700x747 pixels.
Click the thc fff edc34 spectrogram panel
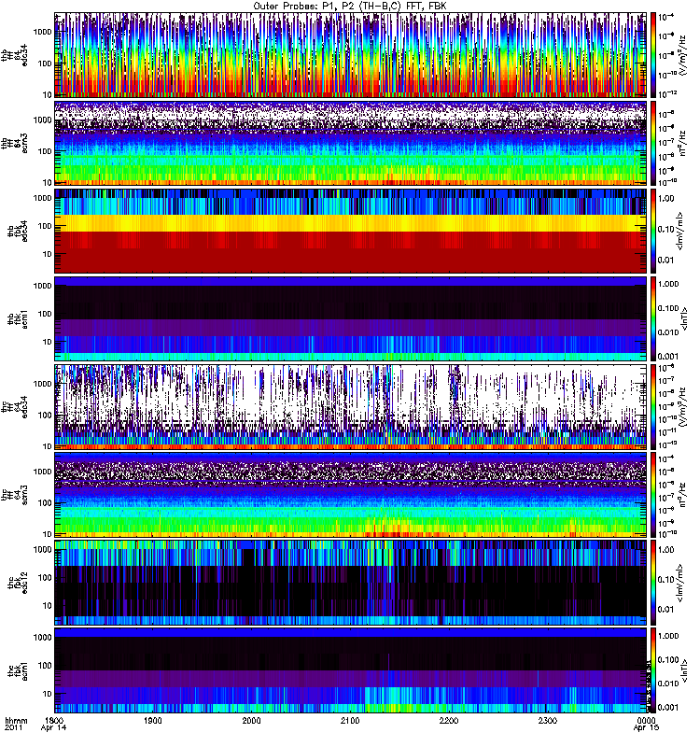(351, 407)
